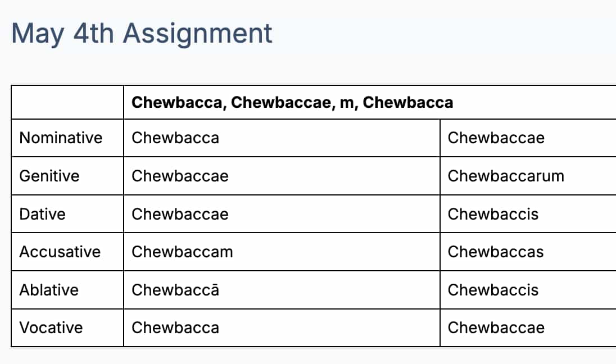616x364 pixels.
Task: Select the plural ablative Chewbaccis cell
Action: pyautogui.click(x=528, y=290)
